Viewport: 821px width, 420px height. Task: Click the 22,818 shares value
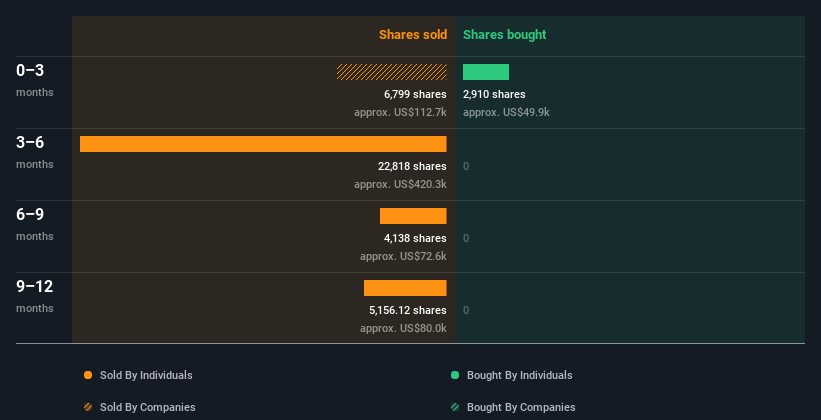tap(413, 166)
